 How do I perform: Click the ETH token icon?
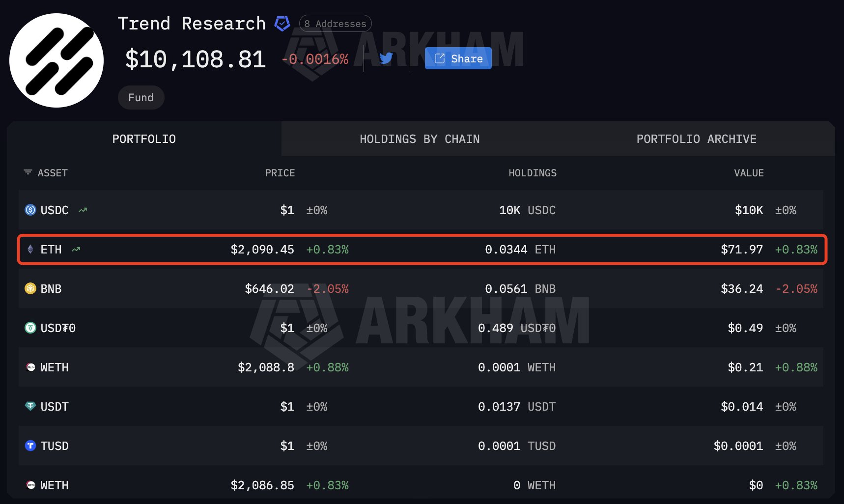(30, 249)
